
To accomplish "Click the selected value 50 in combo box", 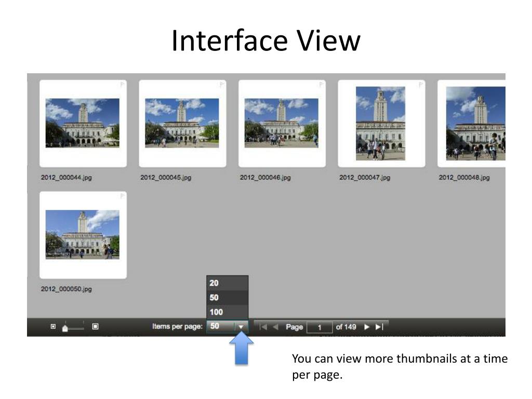I will pyautogui.click(x=215, y=326).
